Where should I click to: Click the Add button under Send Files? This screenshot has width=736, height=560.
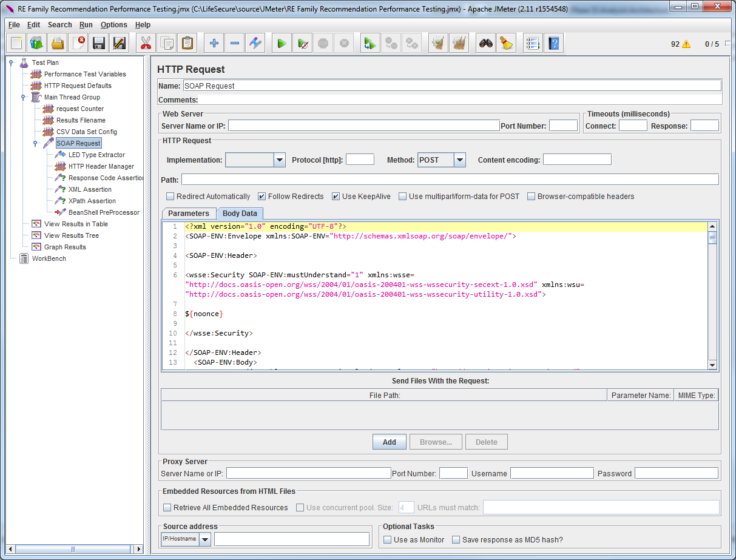389,441
